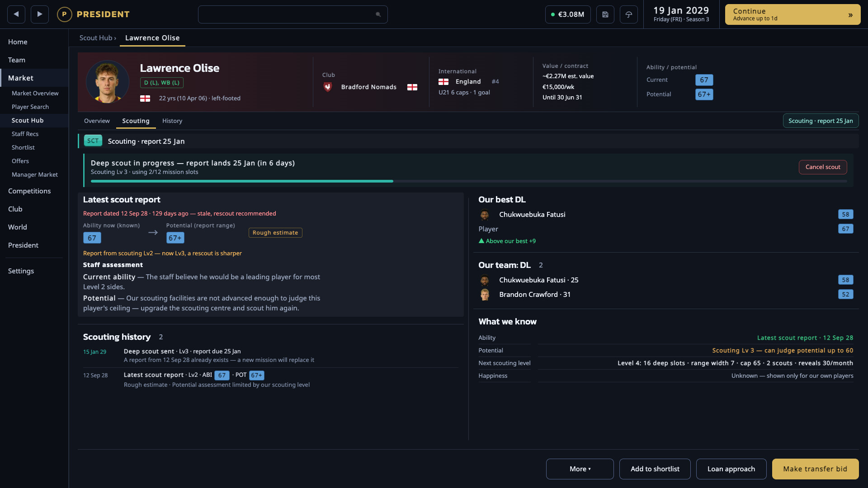868x488 pixels.
Task: Click the England international flag icon
Action: point(443,82)
